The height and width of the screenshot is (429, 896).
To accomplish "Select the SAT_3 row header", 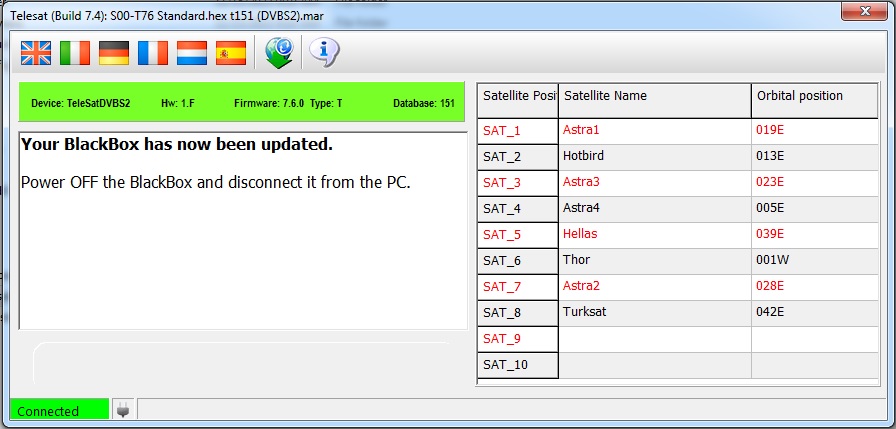I will click(x=518, y=183).
